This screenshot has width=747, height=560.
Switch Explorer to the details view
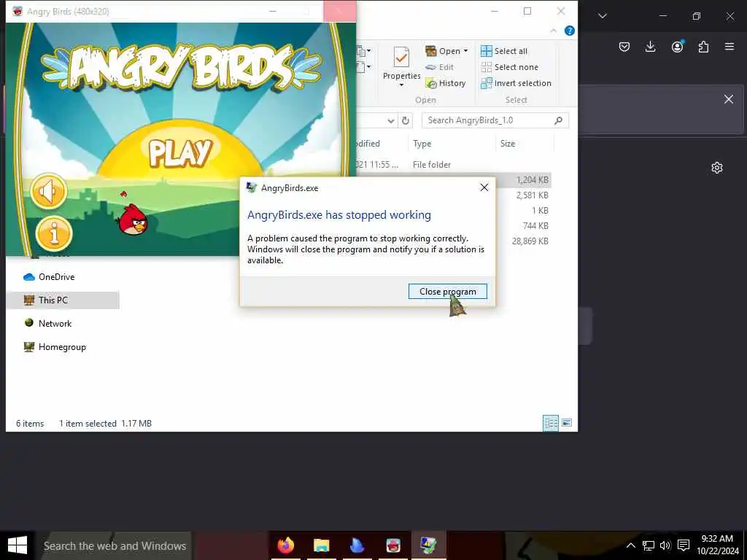(x=551, y=423)
